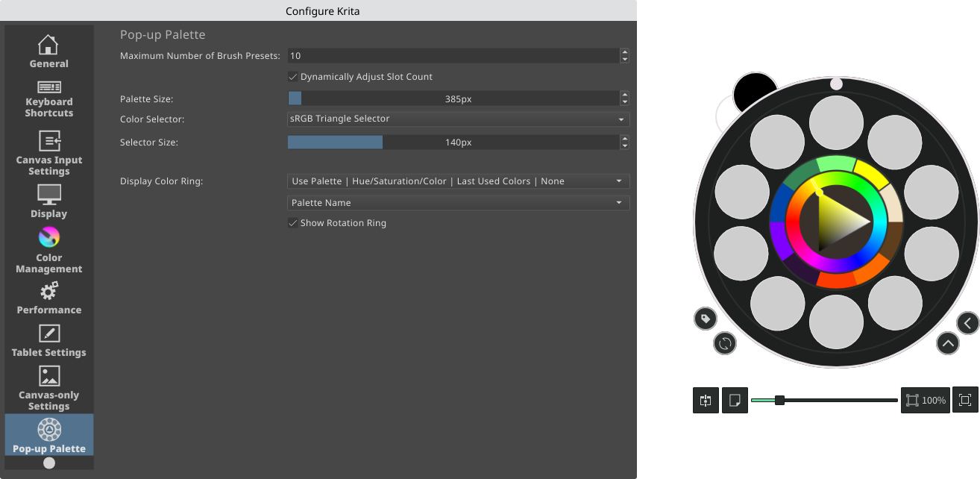Pick the light green swatch in color ring
This screenshot has width=980, height=479.
tap(836, 163)
